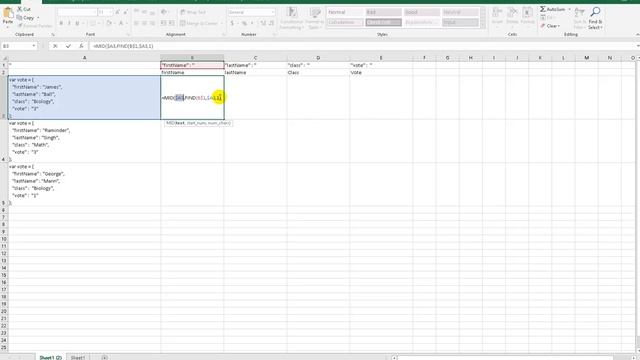This screenshot has height=360, width=640.
Task: Apply the Calculation cell style
Action: (345, 22)
